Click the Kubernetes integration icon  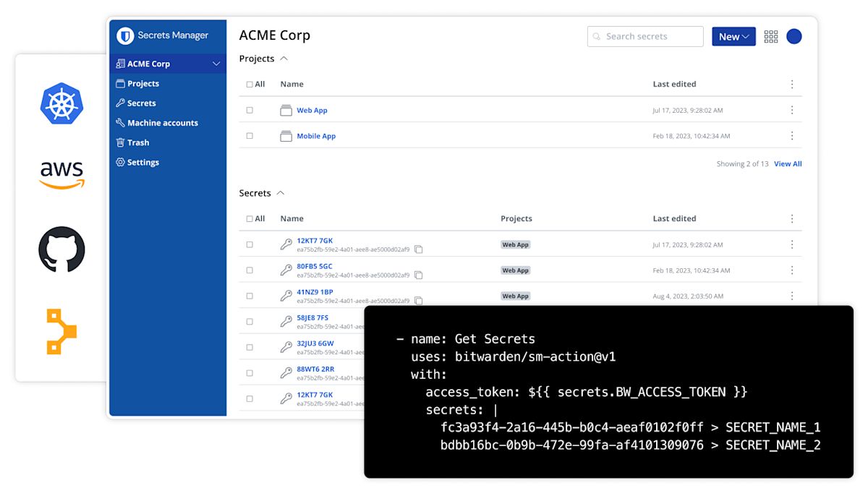[61, 103]
